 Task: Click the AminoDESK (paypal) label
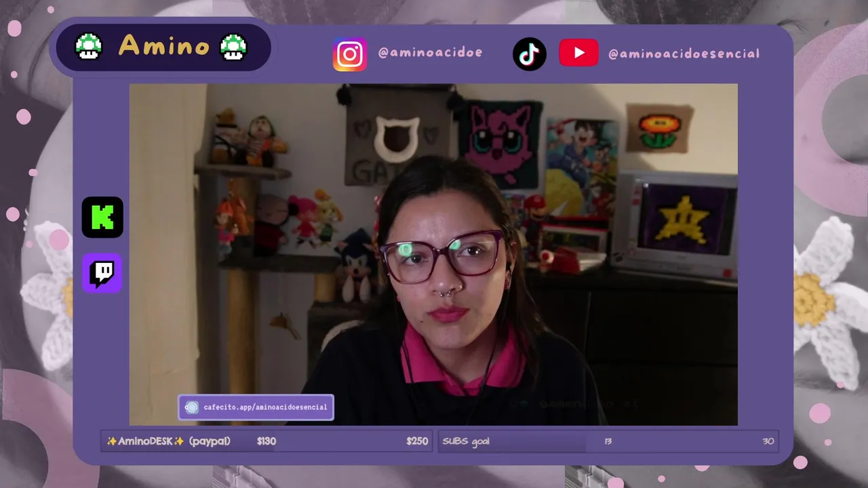169,441
